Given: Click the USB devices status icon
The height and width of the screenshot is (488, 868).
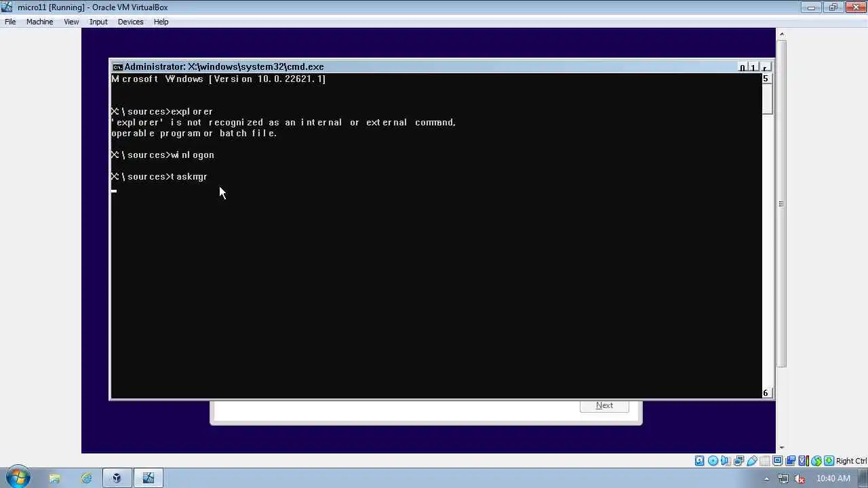Looking at the screenshot, I should click(x=751, y=461).
